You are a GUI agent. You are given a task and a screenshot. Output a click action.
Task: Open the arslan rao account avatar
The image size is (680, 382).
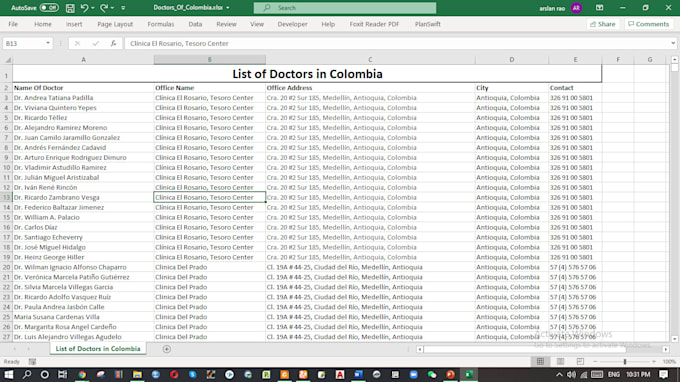[576, 8]
